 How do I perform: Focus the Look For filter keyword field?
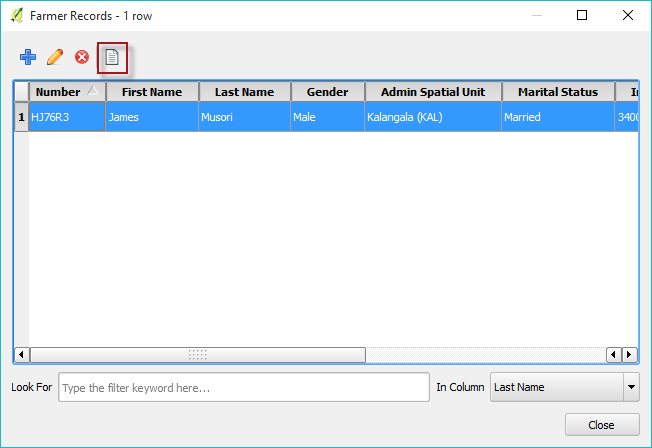coord(243,387)
